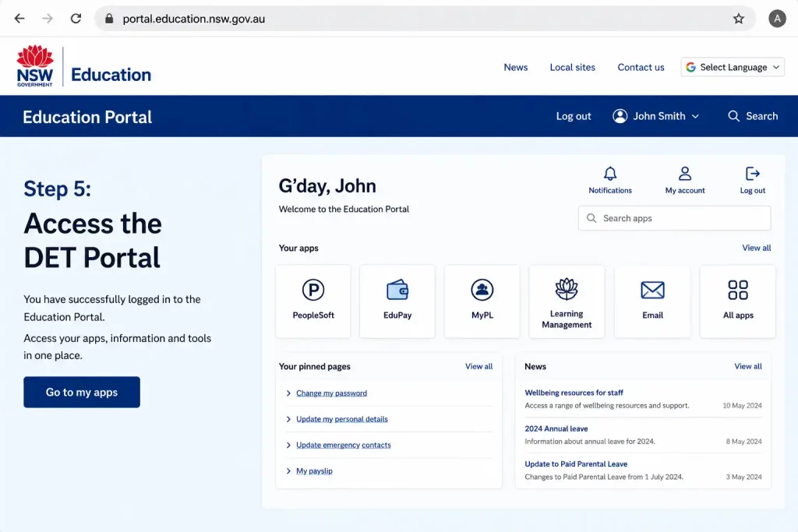Reload the page with the refresh icon

coord(76,19)
